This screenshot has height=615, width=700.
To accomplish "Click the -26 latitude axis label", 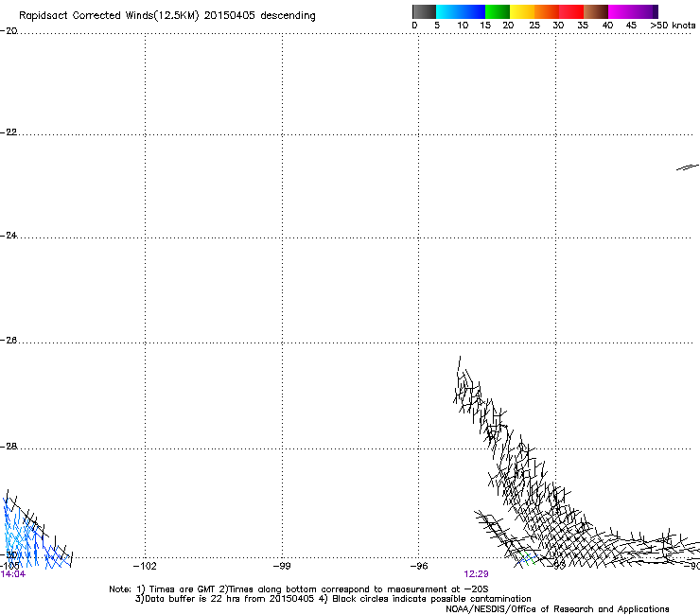I will pyautogui.click(x=9, y=341).
